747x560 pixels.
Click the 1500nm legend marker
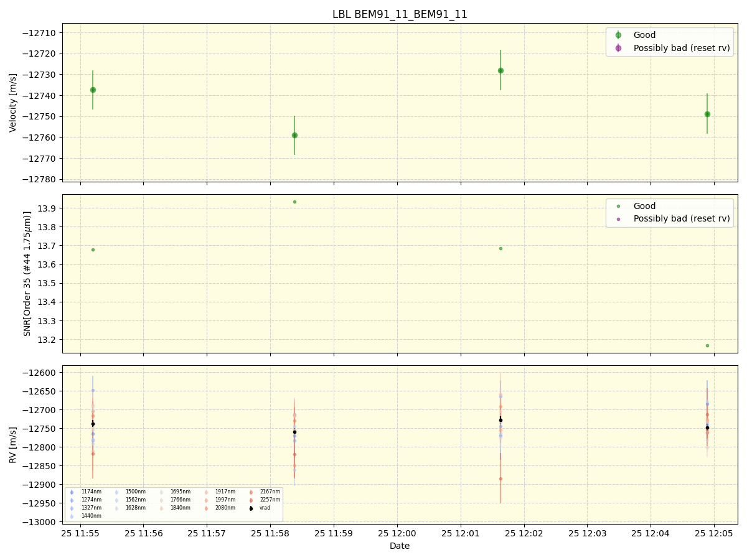click(x=116, y=492)
